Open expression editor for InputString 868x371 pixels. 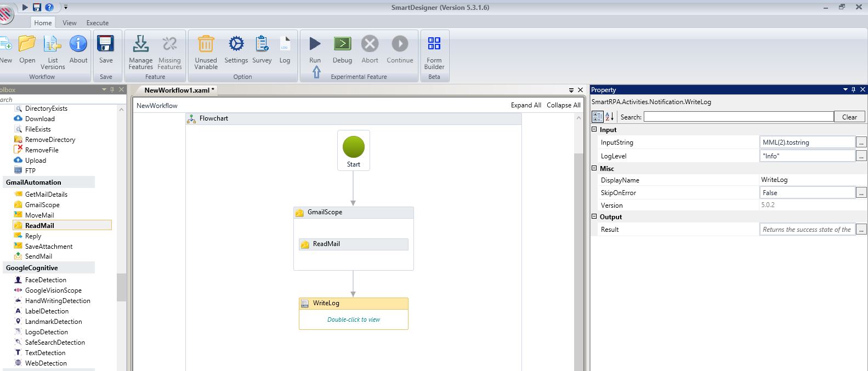[x=861, y=142]
